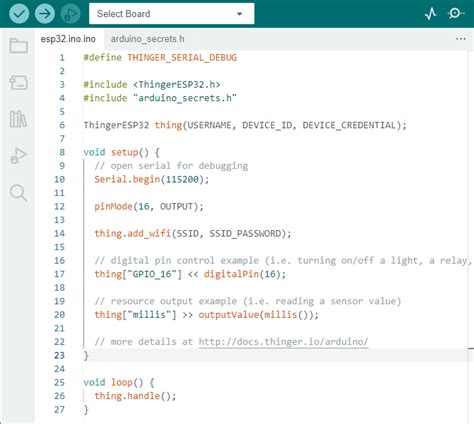Place cursor on the Serial.begin(115200) line
This screenshot has width=474, height=424.
(x=152, y=179)
